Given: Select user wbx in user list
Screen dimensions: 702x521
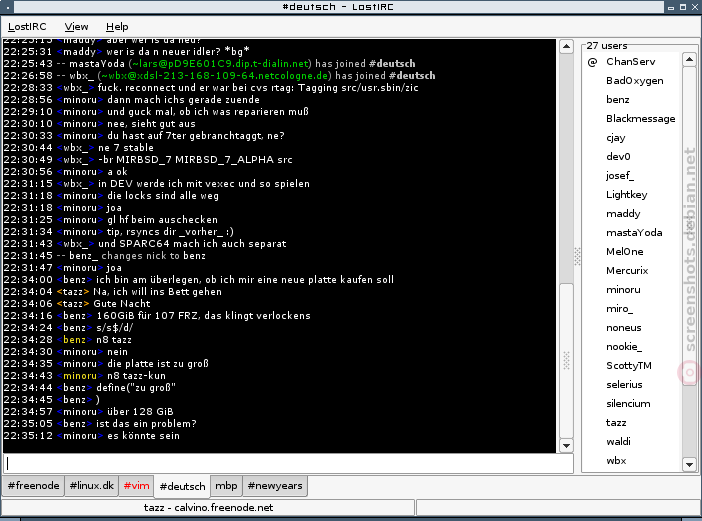Looking at the screenshot, I should pos(616,461).
